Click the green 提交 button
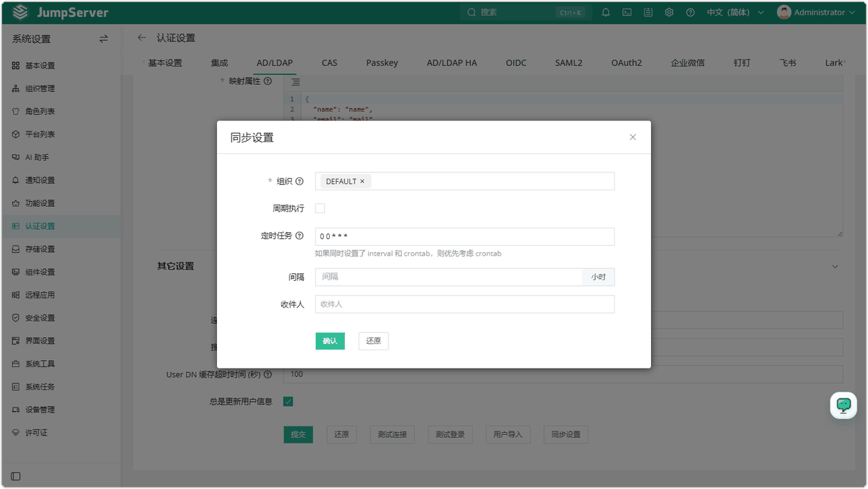Viewport: 868px width, 489px height. [x=298, y=434]
